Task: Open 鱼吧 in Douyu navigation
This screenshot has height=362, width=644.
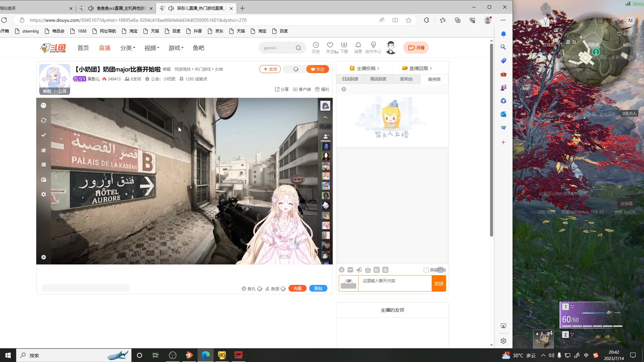Action: click(199, 48)
